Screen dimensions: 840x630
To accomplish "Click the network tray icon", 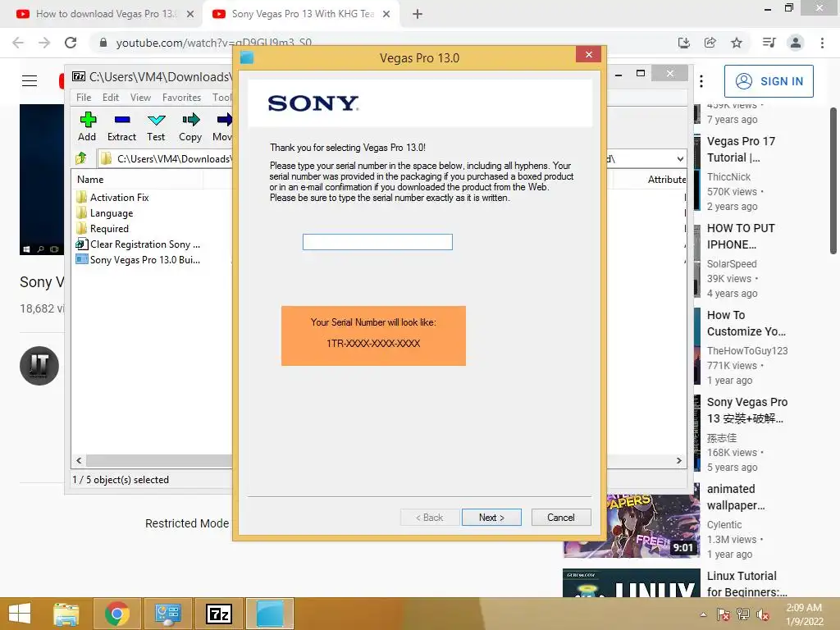I will 743,614.
